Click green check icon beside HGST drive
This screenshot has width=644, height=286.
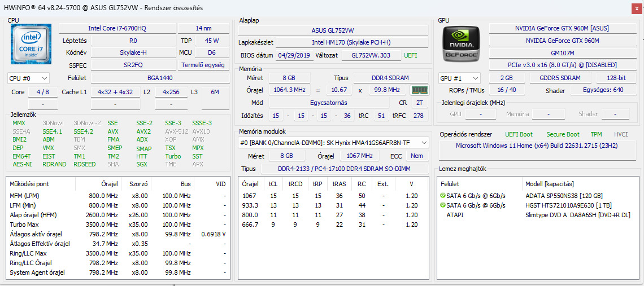pos(442,205)
